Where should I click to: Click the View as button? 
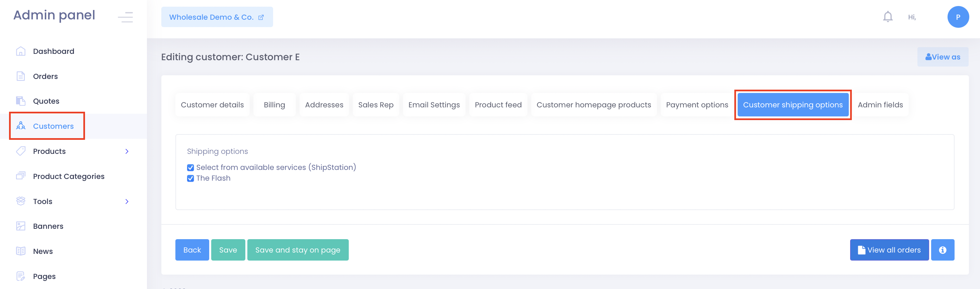click(943, 57)
